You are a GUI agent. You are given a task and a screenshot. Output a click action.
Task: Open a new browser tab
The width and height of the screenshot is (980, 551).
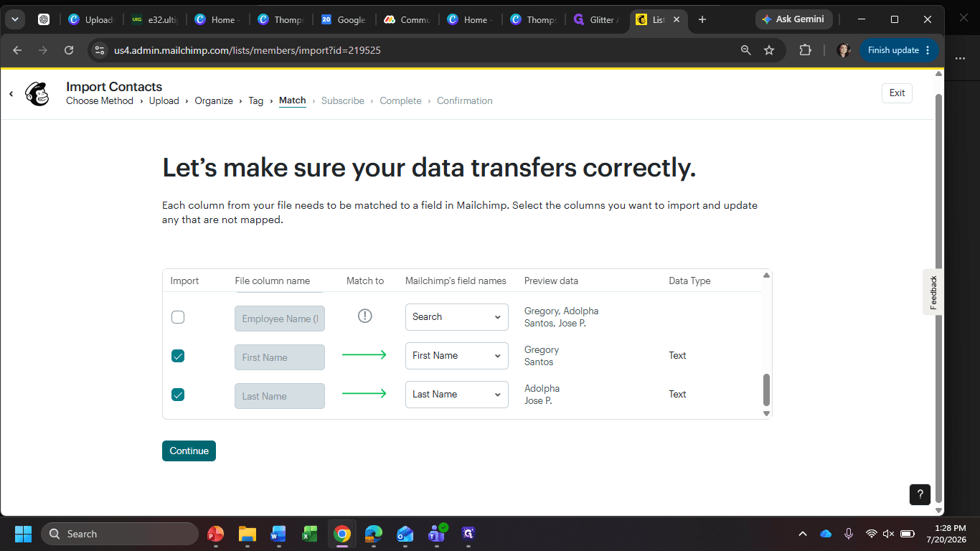pyautogui.click(x=702, y=19)
